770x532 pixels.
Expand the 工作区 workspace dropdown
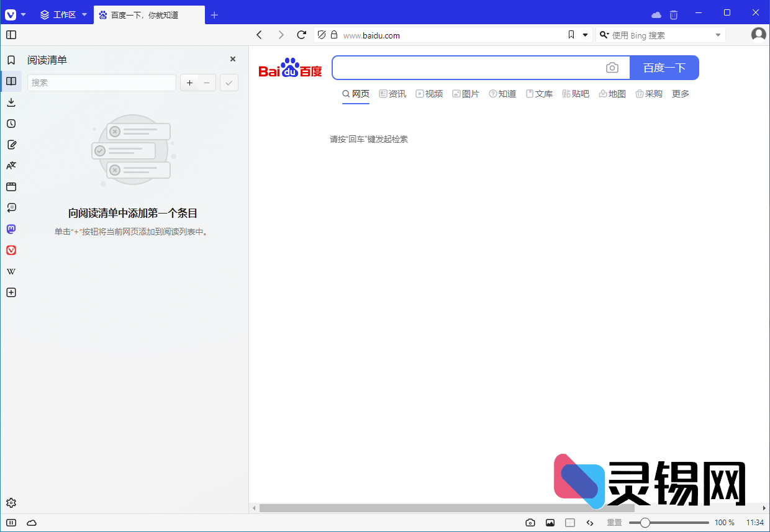click(x=84, y=14)
